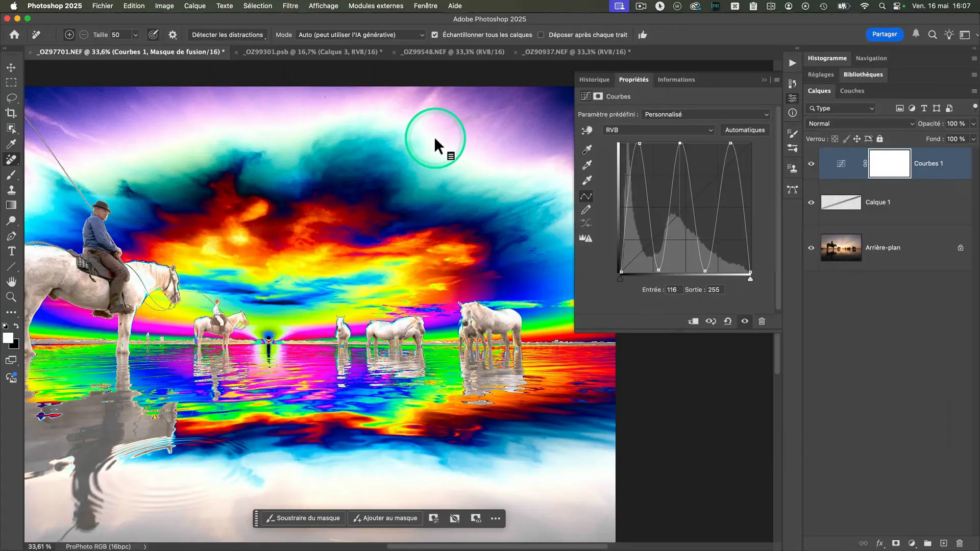
Task: Toggle view previous state in Properties
Action: coord(710,321)
